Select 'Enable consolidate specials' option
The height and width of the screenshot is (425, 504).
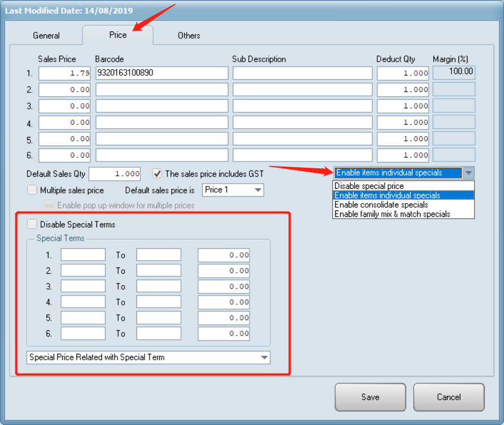(381, 205)
